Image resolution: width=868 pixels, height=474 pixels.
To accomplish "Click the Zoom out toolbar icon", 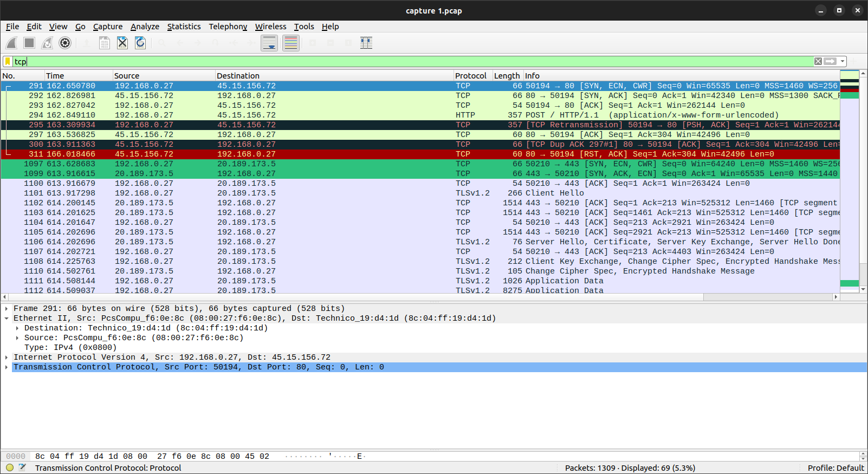I will (x=331, y=43).
